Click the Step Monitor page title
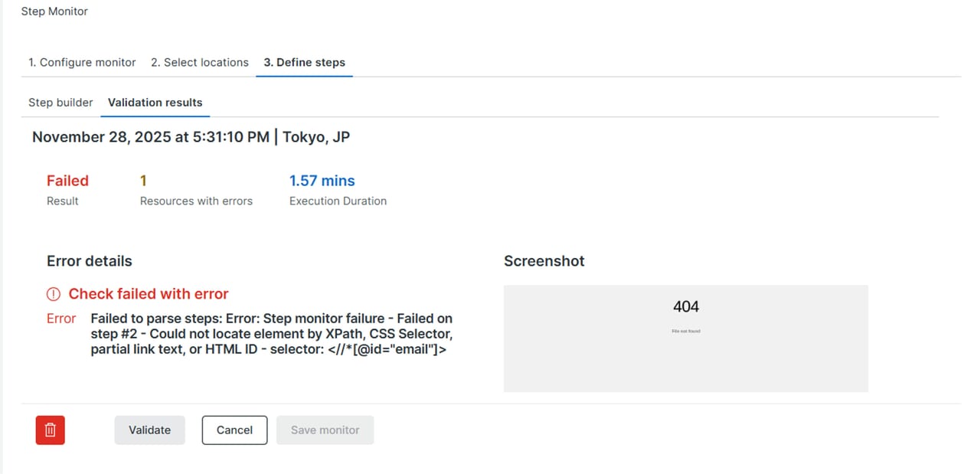Viewport: 980px width, 474px height. tap(54, 11)
